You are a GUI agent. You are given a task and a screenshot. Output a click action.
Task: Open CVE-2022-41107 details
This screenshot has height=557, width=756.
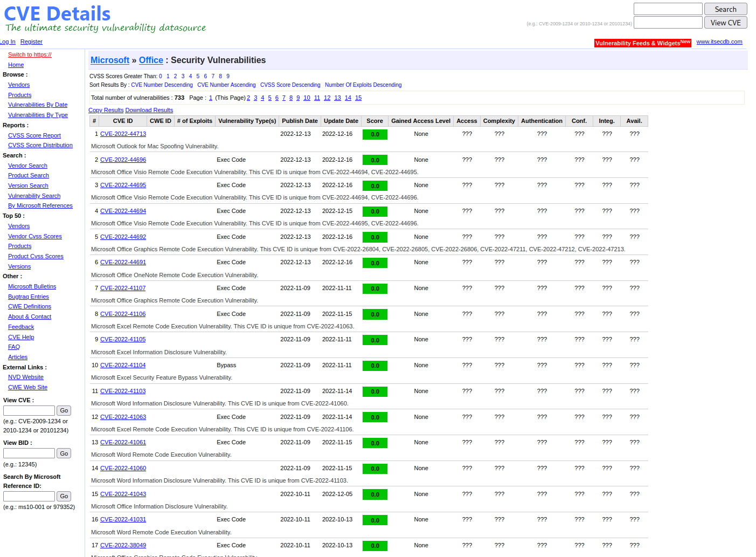123,288
